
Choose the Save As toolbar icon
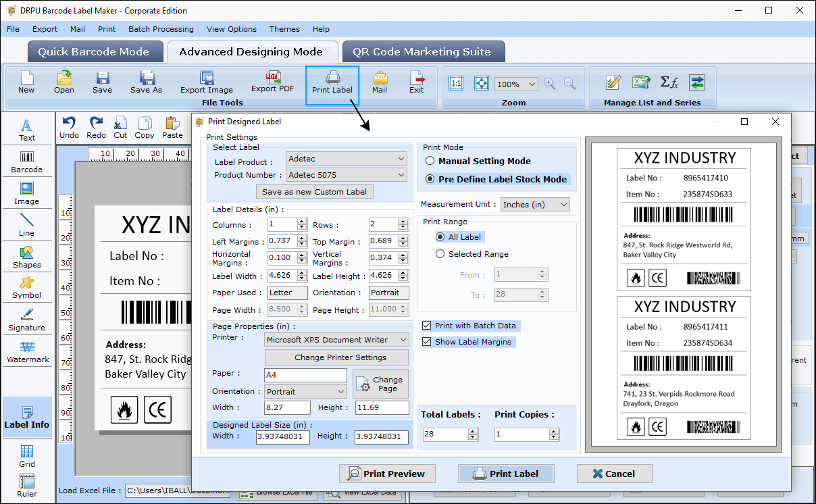pyautogui.click(x=146, y=82)
